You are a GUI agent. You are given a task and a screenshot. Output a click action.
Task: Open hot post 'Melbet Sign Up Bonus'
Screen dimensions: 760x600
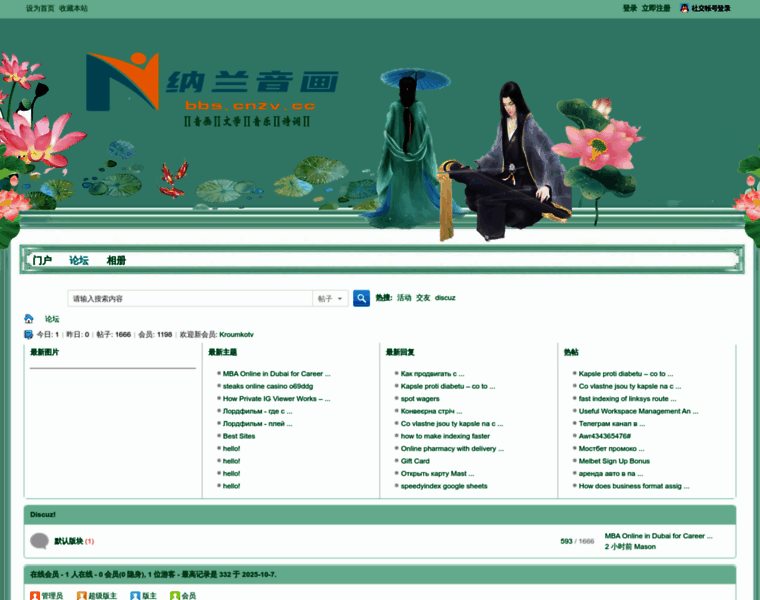pos(614,461)
